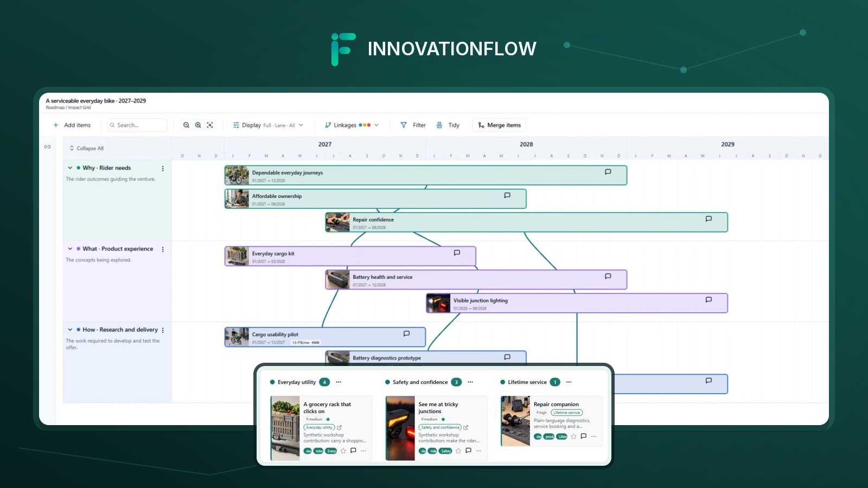Open the grocery rack card thumbnail
The width and height of the screenshot is (868, 488).
pos(285,428)
